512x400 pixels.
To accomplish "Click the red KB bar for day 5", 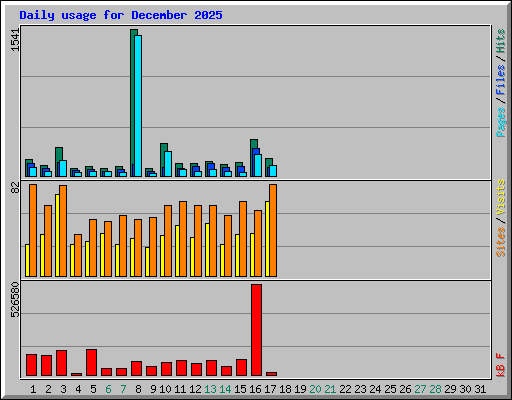I will pos(91,363).
